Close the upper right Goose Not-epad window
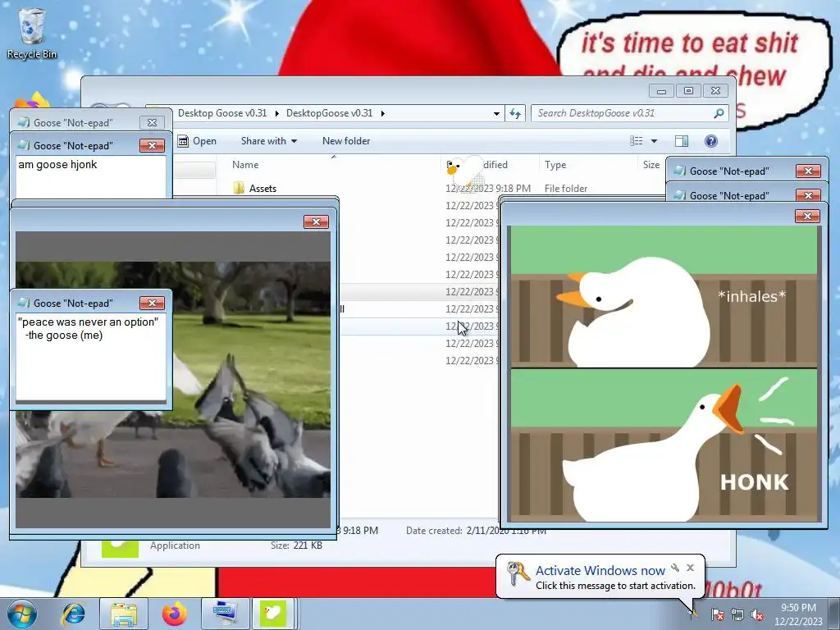This screenshot has width=840, height=630. pos(808,171)
